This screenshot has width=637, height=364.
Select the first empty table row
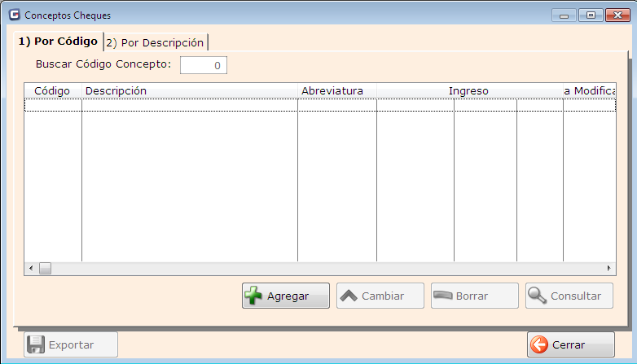(318, 105)
